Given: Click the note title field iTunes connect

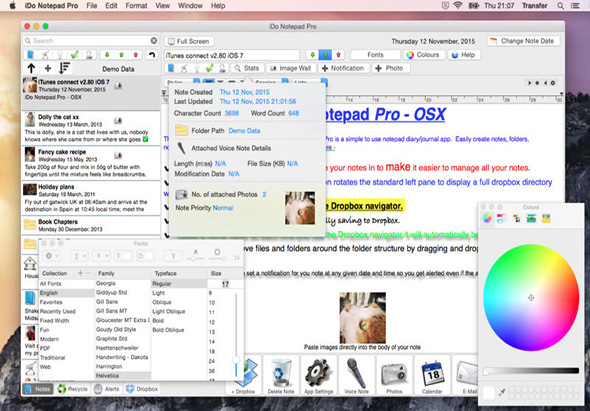Looking at the screenshot, I should [232, 55].
